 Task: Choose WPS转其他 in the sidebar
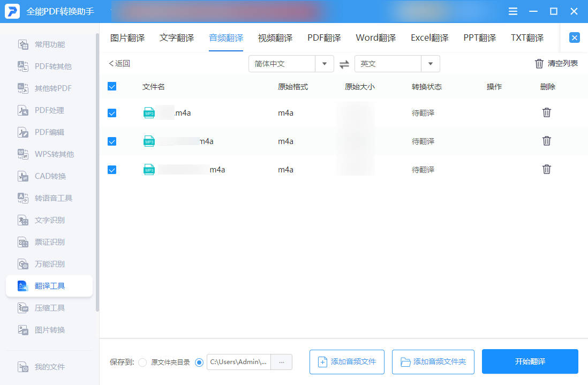click(x=49, y=154)
